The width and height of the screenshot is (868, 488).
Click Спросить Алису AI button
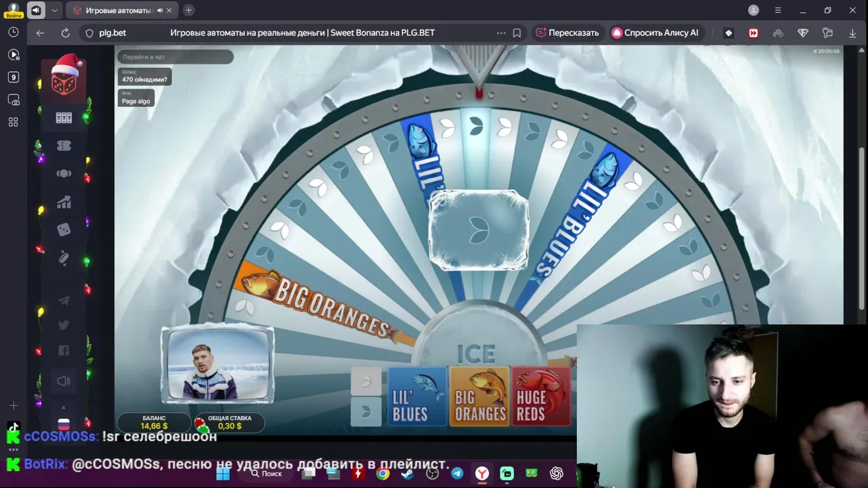click(655, 33)
